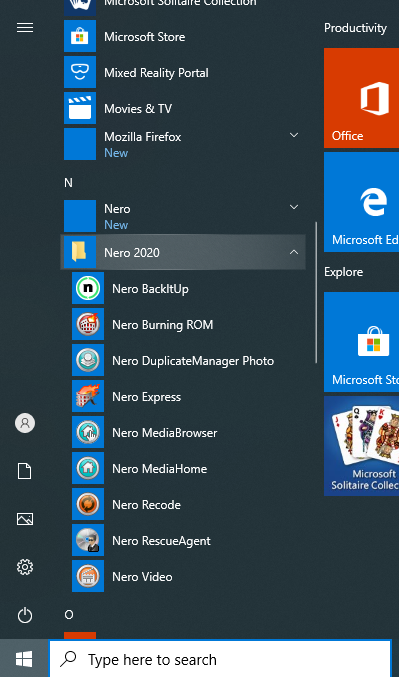Click in the Type here to search box

220,659
